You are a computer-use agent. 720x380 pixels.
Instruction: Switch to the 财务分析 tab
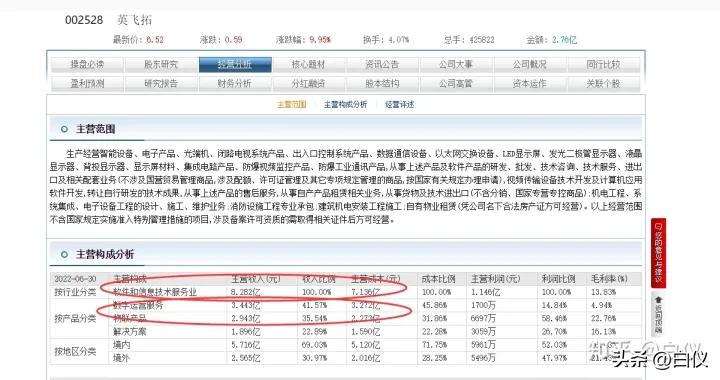(x=235, y=84)
